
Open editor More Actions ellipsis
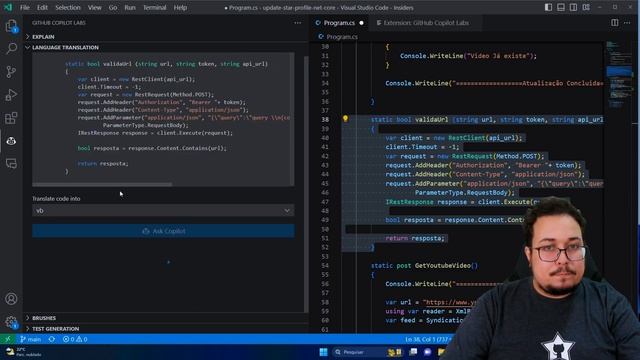click(x=627, y=23)
